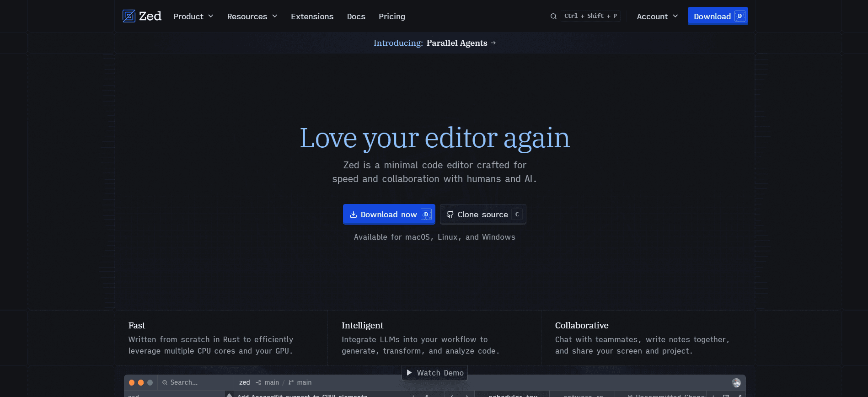Click the 'Love your editor again' headline
The height and width of the screenshot is (397, 868).
(435, 138)
